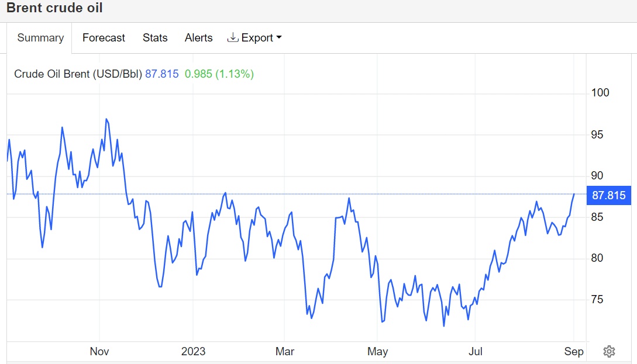This screenshot has width=637, height=364.
Task: Click the 80 y-axis label
Action: (597, 258)
